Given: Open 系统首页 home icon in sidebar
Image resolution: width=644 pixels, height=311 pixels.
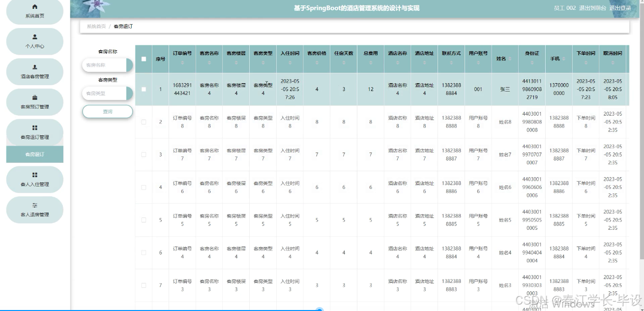Looking at the screenshot, I should (34, 7).
